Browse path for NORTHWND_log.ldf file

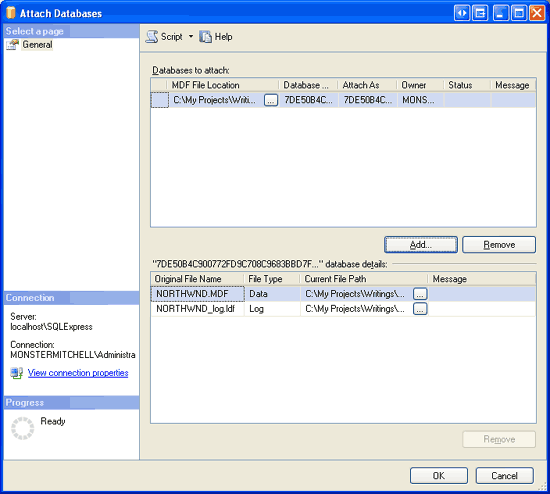tap(420, 309)
